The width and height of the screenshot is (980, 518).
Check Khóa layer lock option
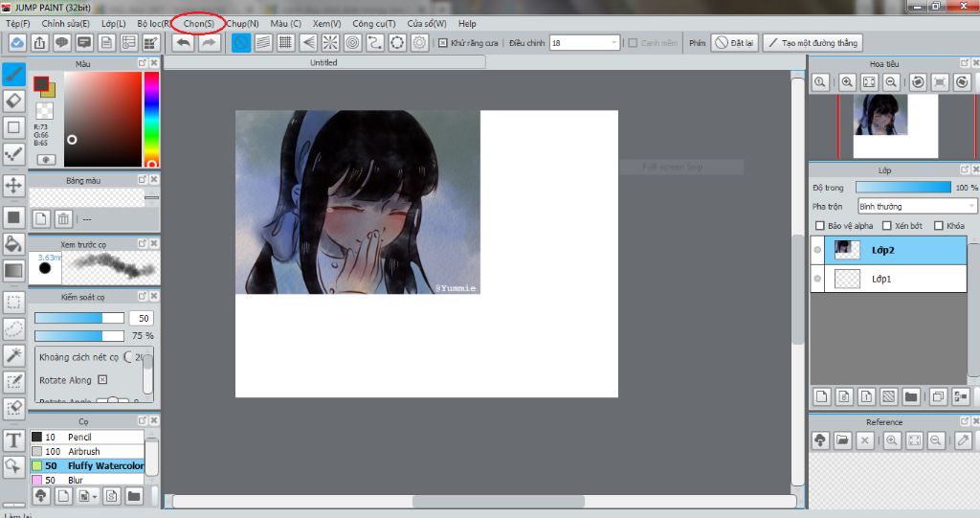pyautogui.click(x=938, y=225)
